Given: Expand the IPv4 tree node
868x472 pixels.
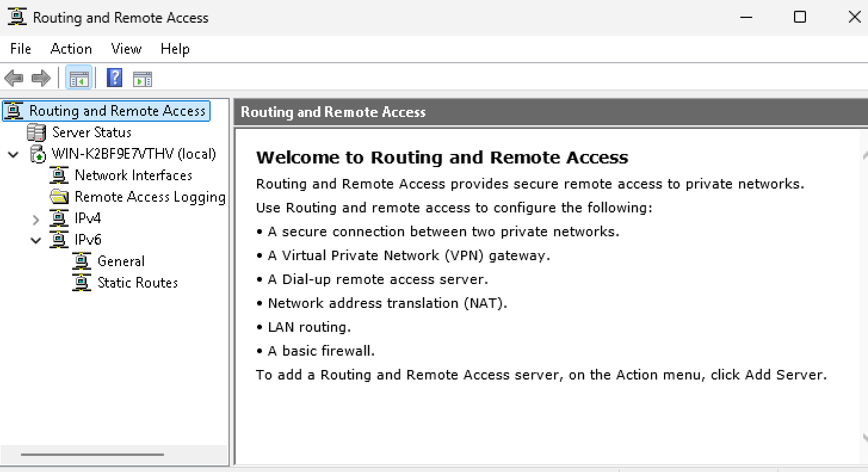Looking at the screenshot, I should point(36,219).
